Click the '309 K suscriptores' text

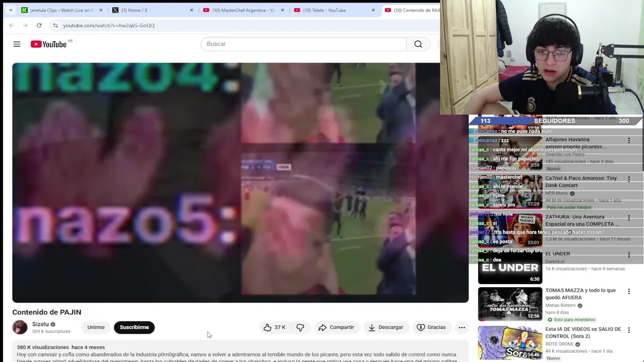(51, 332)
